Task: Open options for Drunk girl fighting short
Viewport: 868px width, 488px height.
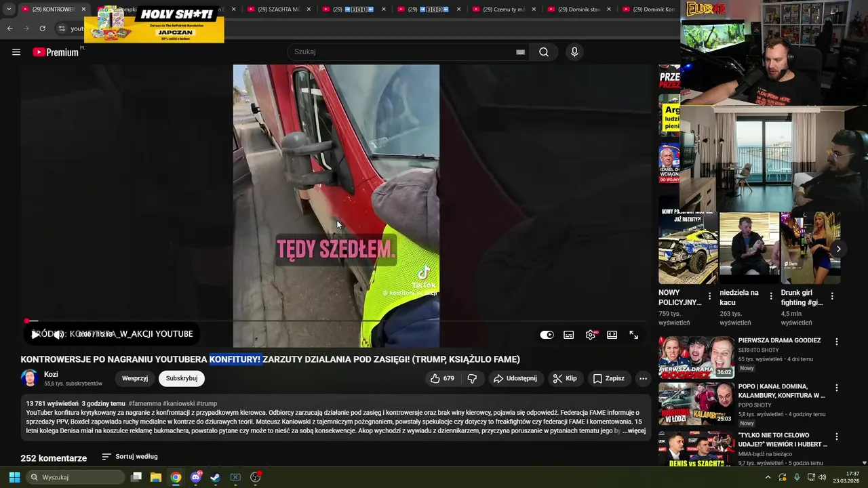Action: click(x=832, y=296)
